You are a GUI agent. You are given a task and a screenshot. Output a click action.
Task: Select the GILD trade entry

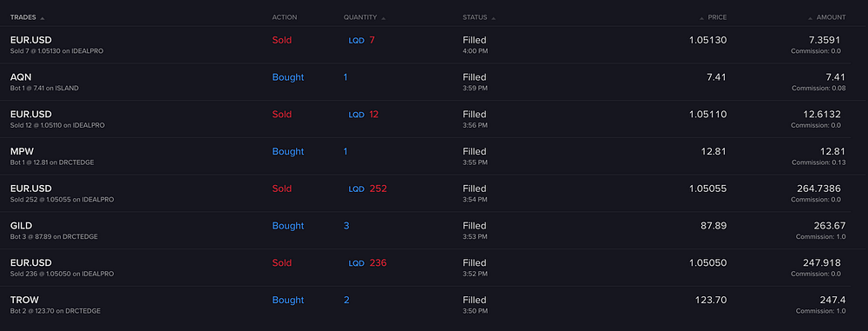click(425, 230)
